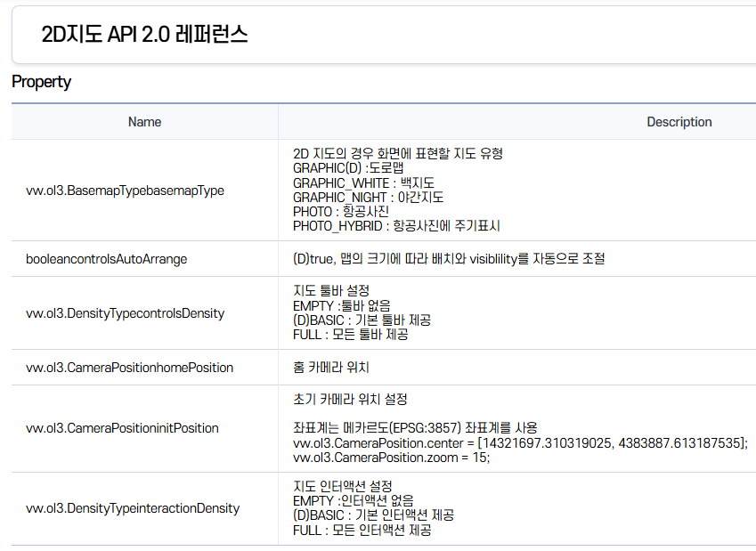The width and height of the screenshot is (756, 551).
Task: Click the text '지도 인터액션 설정'
Action: (x=342, y=486)
